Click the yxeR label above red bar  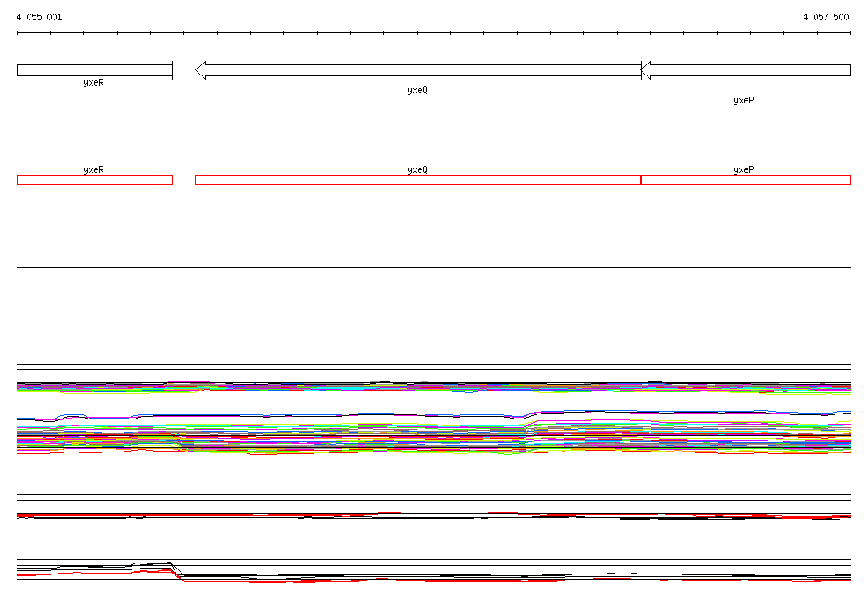click(x=93, y=170)
